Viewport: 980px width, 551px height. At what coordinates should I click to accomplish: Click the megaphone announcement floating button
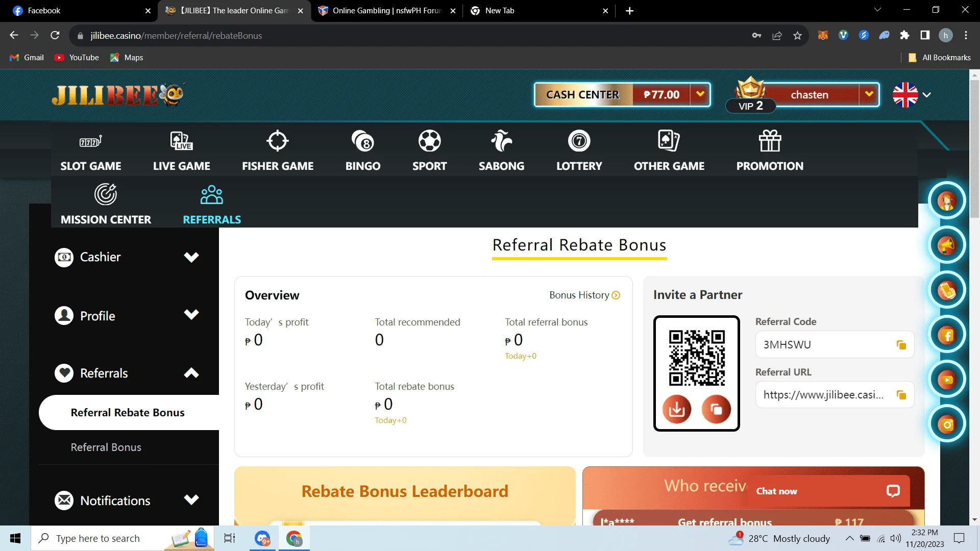click(x=947, y=245)
